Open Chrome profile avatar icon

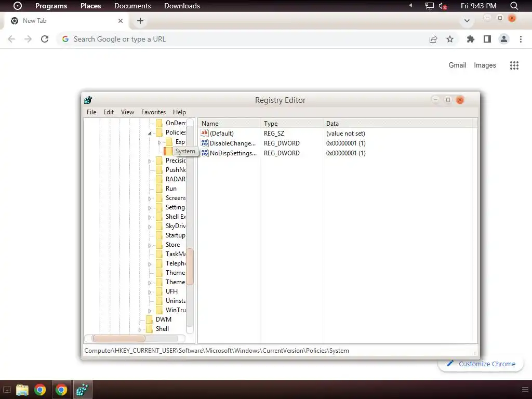coord(504,39)
